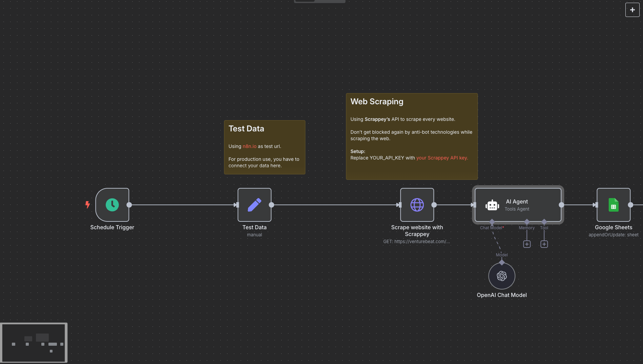643x364 pixels.
Task: Open the Google Sheets node
Action: pos(614,205)
